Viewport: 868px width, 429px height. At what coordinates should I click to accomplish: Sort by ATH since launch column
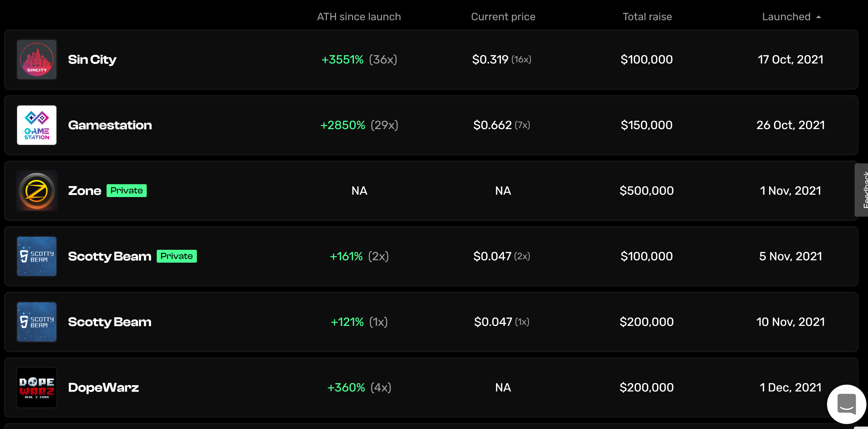click(x=359, y=17)
